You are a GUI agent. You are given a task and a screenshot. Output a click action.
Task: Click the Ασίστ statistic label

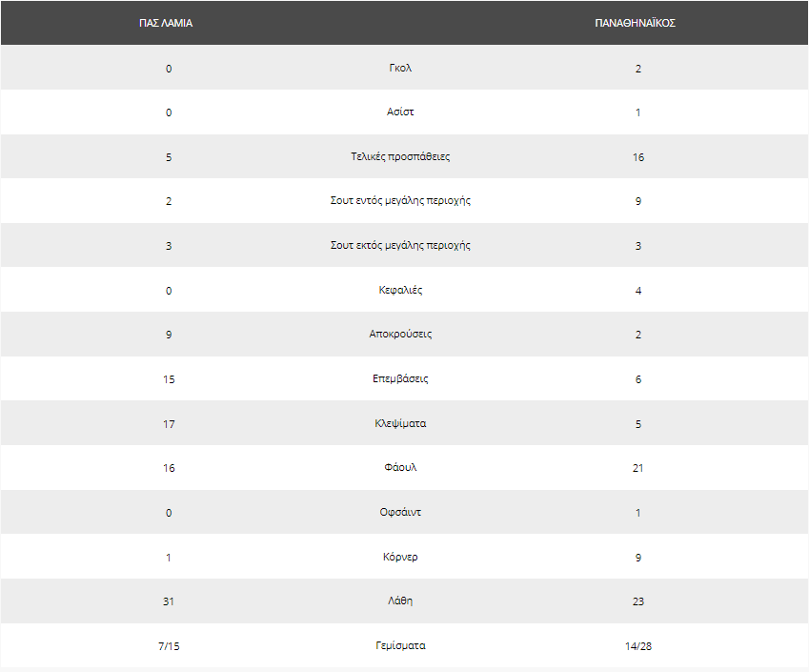(400, 112)
